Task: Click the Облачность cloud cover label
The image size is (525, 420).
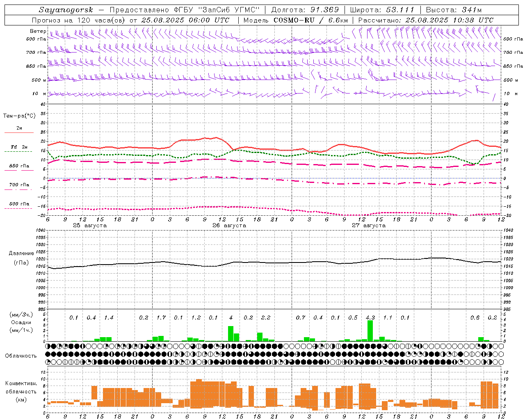Action: pos(21,356)
